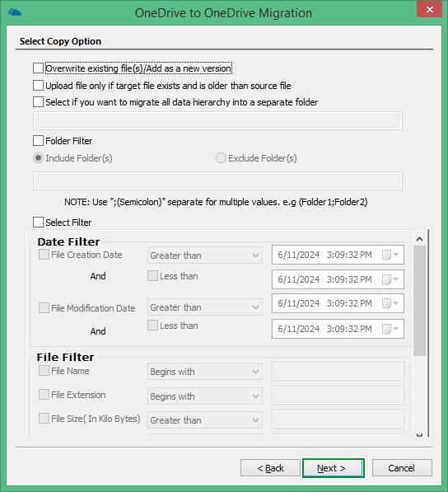Open calendar for File Creation Date Less than
Screen dimensions: 448x492
pos(390,279)
